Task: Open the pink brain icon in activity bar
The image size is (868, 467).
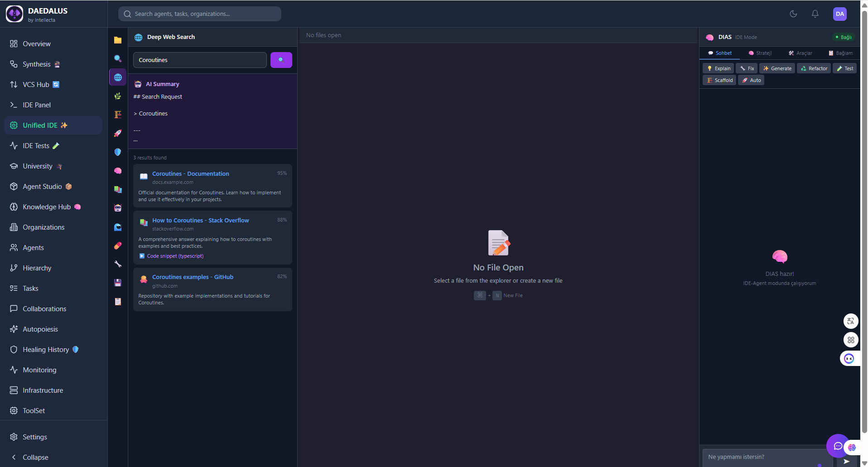Action: tap(118, 171)
